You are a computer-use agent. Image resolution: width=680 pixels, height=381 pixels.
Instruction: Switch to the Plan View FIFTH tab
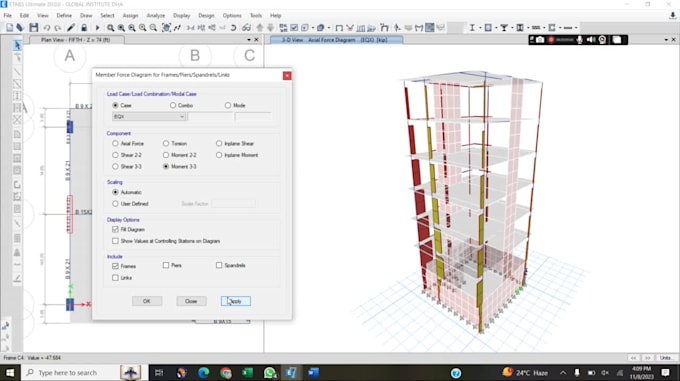(x=76, y=40)
